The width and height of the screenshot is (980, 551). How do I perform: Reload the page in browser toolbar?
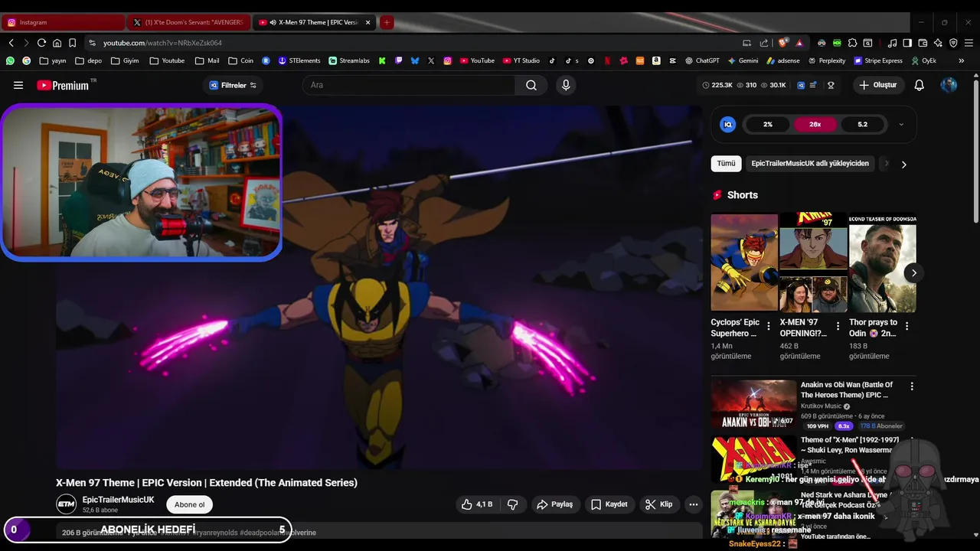click(41, 43)
